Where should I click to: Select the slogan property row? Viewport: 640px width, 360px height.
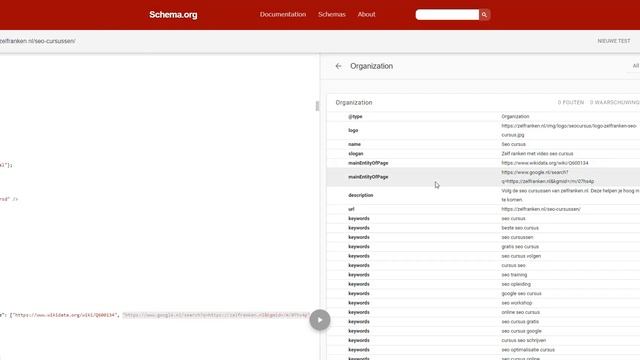483,154
